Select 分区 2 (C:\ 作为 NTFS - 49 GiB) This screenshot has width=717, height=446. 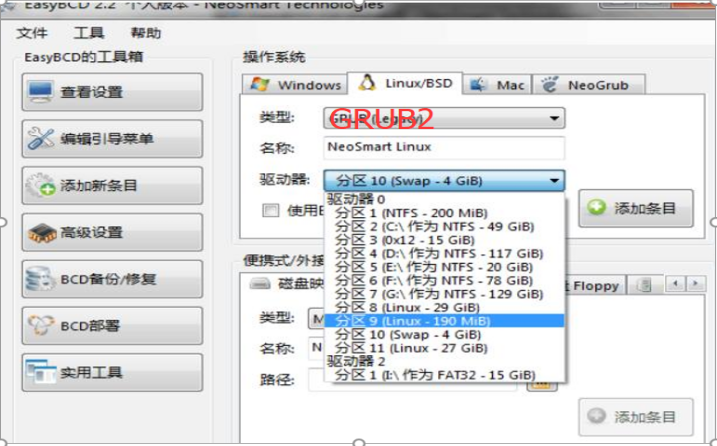[444, 226]
